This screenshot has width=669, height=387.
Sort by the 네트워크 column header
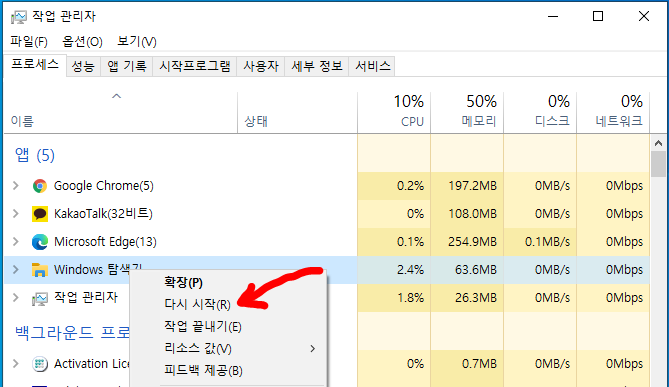pyautogui.click(x=613, y=112)
